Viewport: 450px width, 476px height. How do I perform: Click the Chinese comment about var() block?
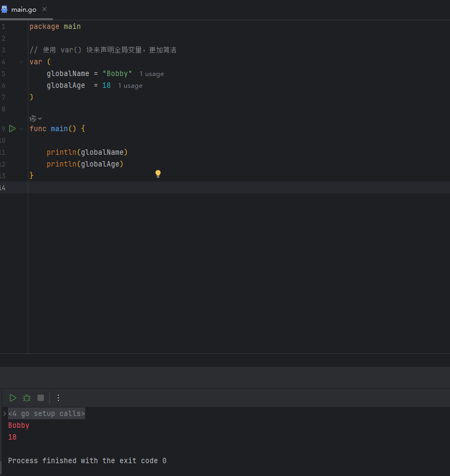click(x=103, y=50)
